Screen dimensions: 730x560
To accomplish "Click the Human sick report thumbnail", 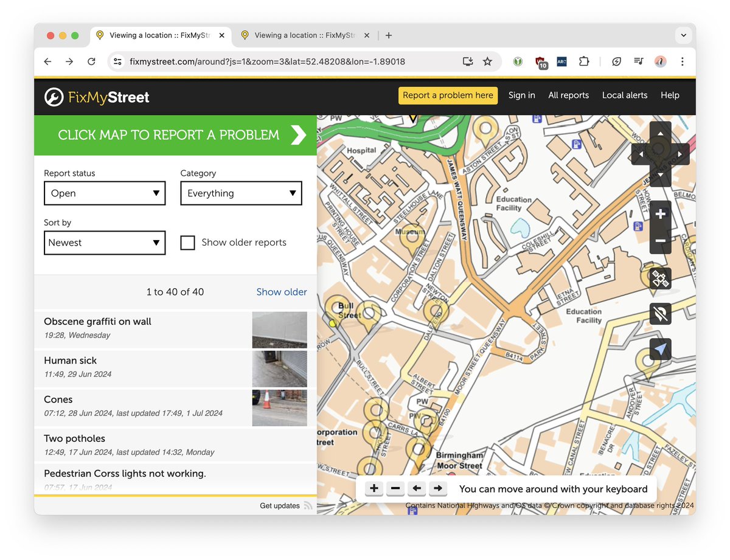I will tap(280, 369).
